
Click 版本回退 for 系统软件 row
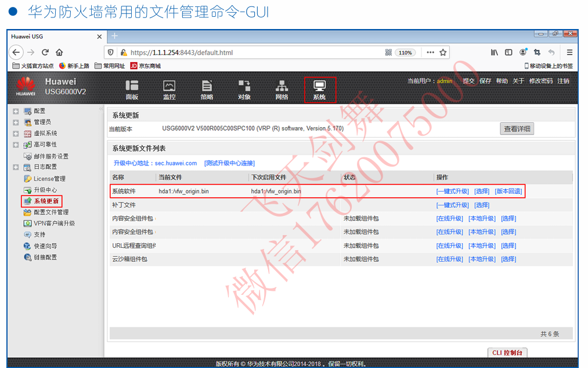tap(508, 192)
